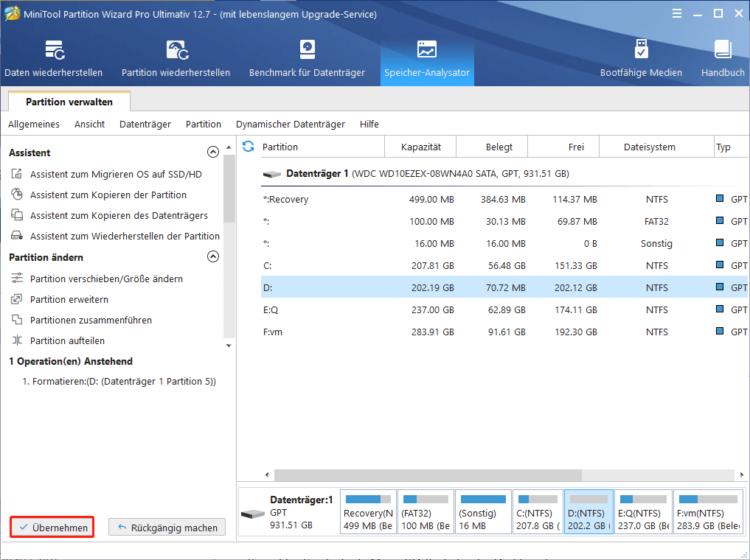Click the horizontal scrollbar of partition list
The height and width of the screenshot is (560, 750).
[x=428, y=475]
